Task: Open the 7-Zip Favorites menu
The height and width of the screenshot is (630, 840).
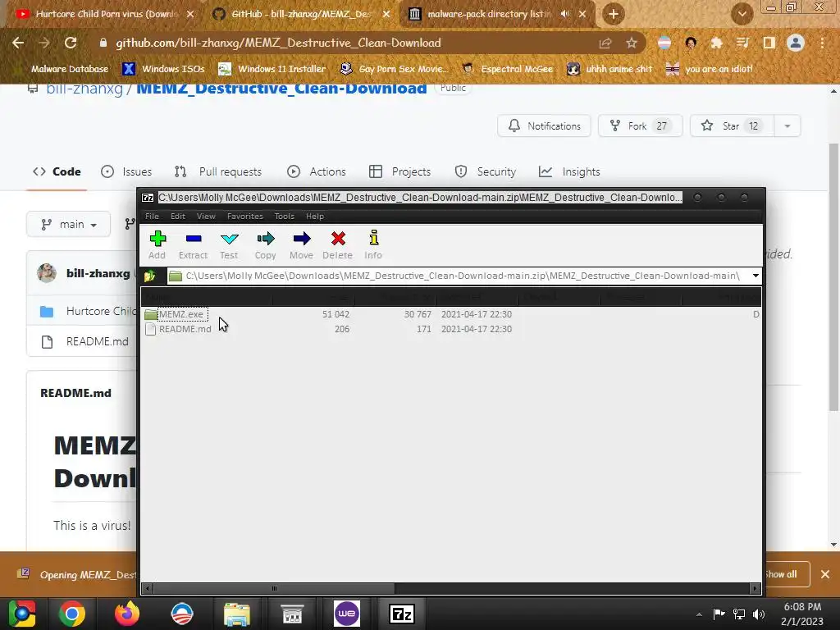Action: pos(244,217)
